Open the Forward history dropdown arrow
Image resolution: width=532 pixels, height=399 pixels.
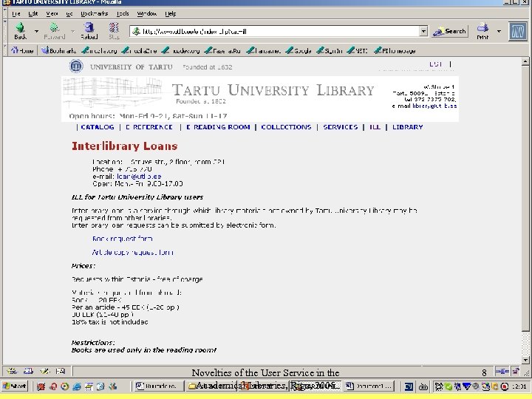72,31
